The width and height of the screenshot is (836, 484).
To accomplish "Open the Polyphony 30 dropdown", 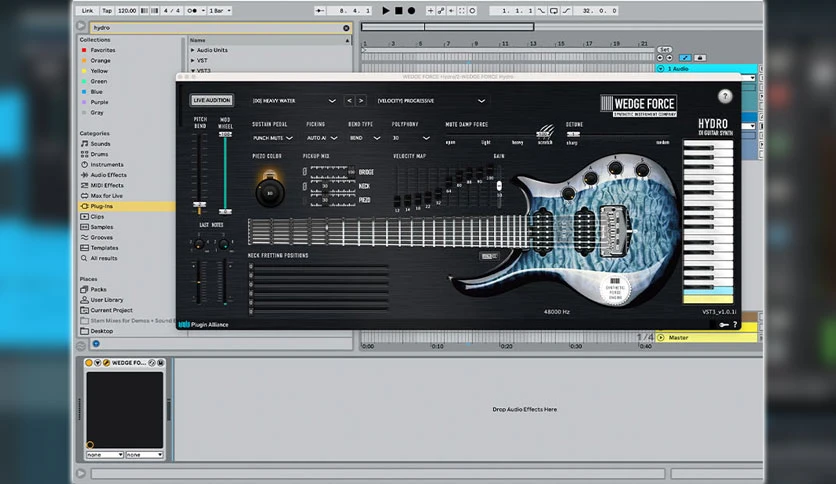I will (411, 138).
